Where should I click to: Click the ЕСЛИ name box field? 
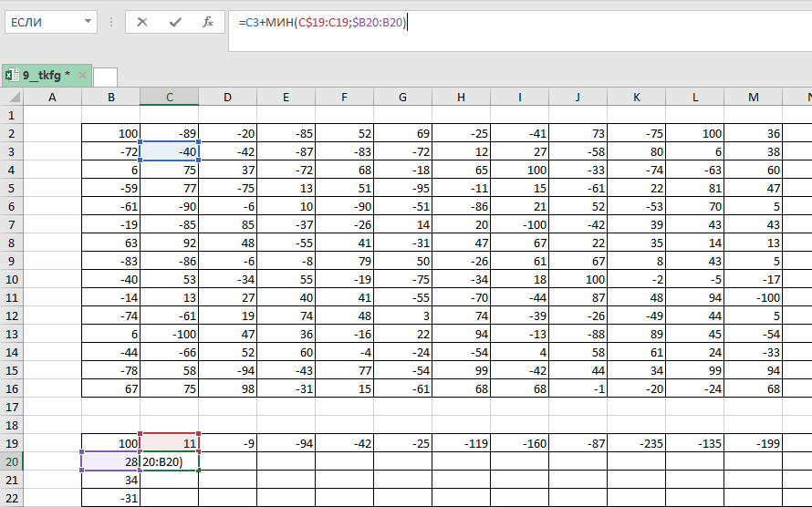tap(41, 22)
